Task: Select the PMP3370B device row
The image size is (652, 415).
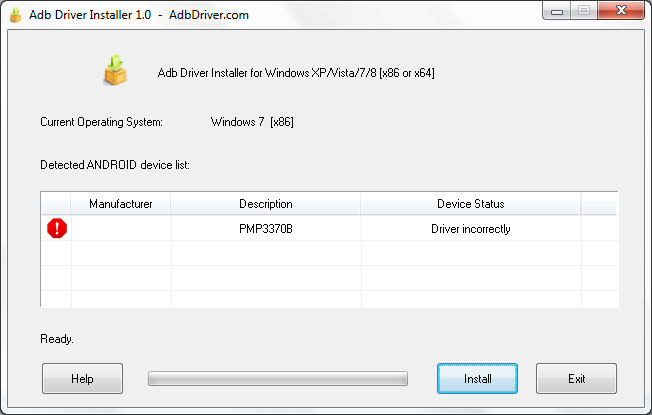Action: pyautogui.click(x=265, y=229)
